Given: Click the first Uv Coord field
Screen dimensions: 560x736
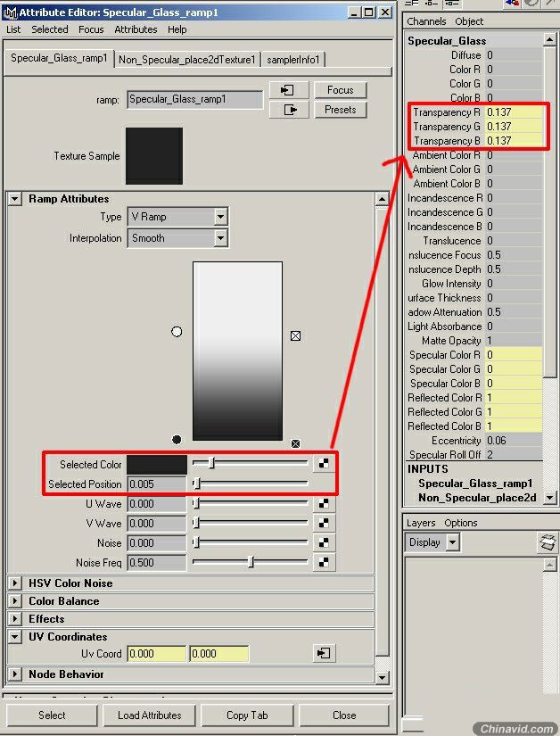Looking at the screenshot, I should 157,653.
